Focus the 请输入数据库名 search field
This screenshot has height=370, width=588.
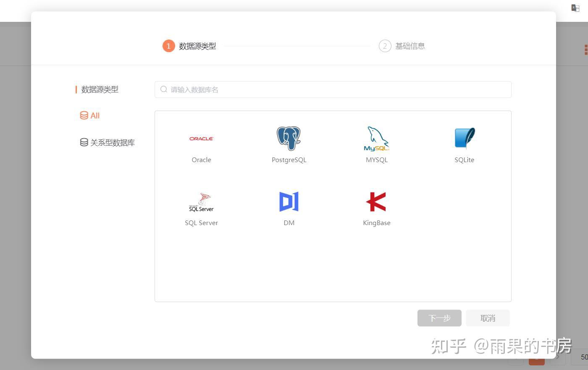(x=333, y=89)
